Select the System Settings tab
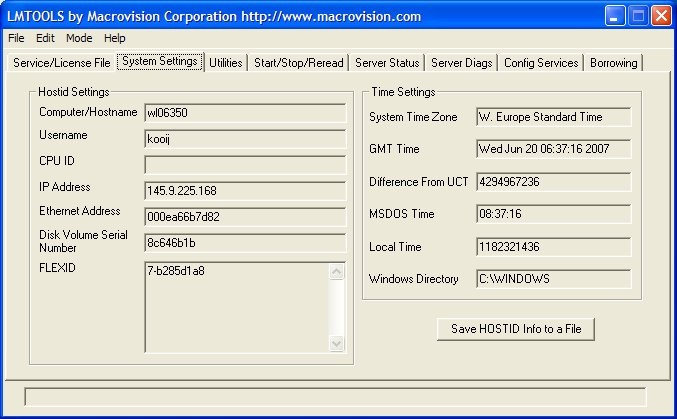This screenshot has width=677, height=419. pos(160,61)
